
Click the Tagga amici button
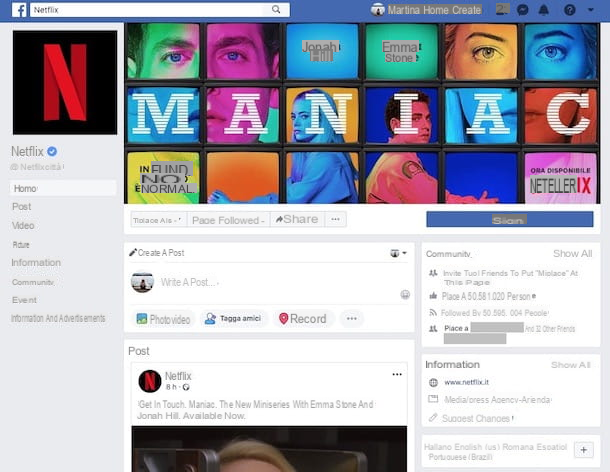point(233,319)
